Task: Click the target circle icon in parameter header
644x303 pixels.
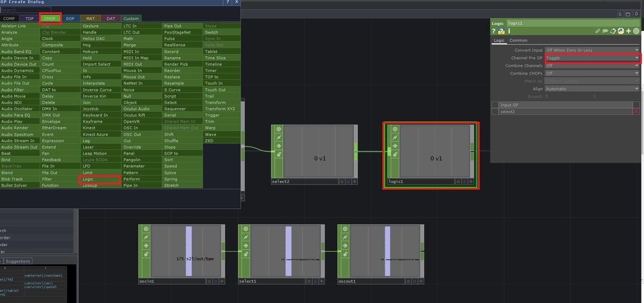Action: 636,31
